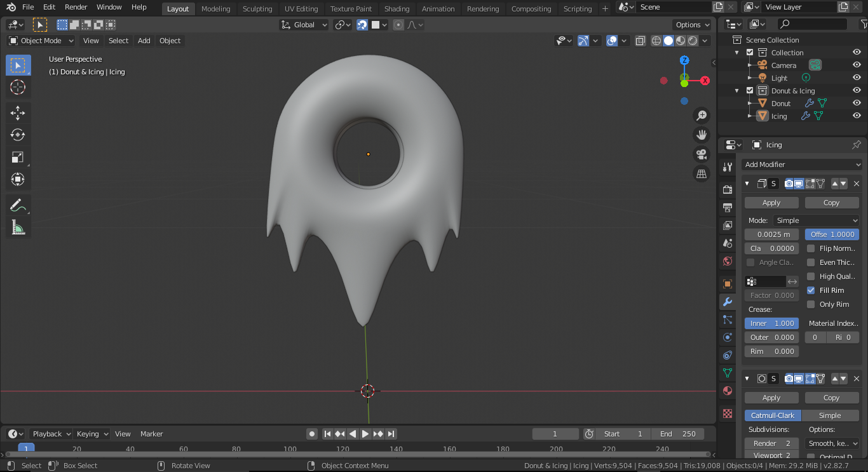868x472 pixels.
Task: Adjust the Inner crease slider
Action: coord(771,323)
